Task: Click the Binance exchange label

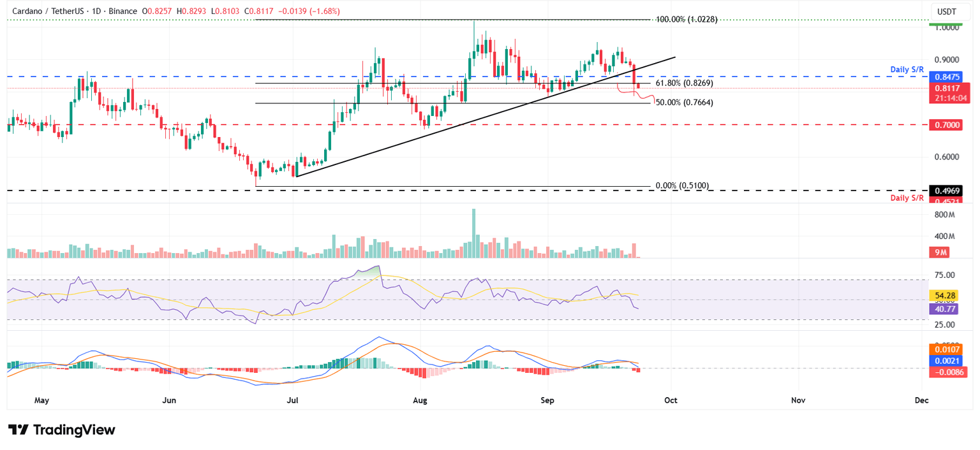Action: (122, 11)
